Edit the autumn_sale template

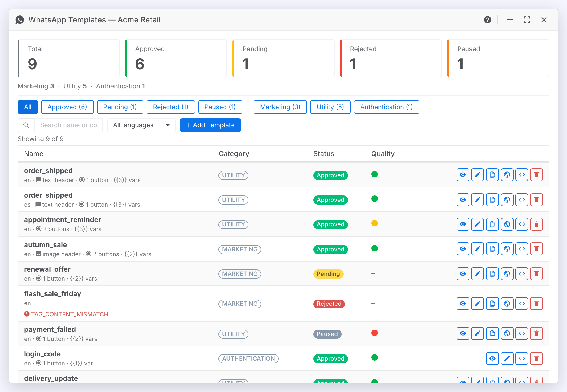tap(477, 249)
